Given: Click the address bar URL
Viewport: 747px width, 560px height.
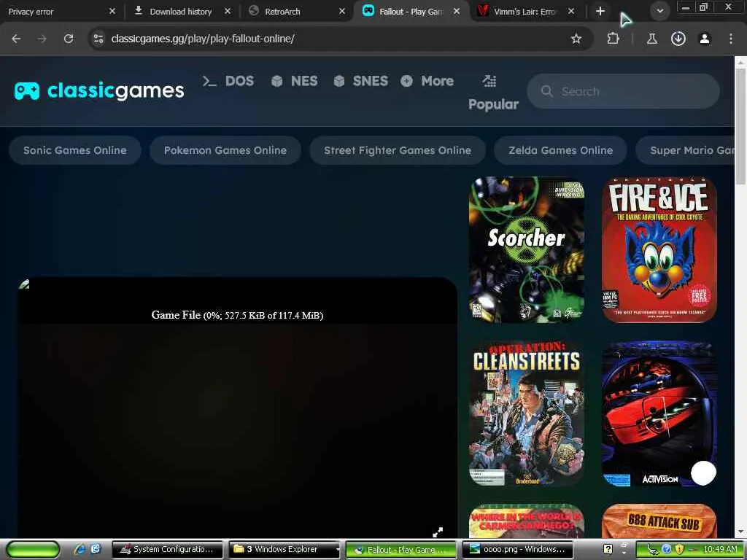Looking at the screenshot, I should [203, 39].
